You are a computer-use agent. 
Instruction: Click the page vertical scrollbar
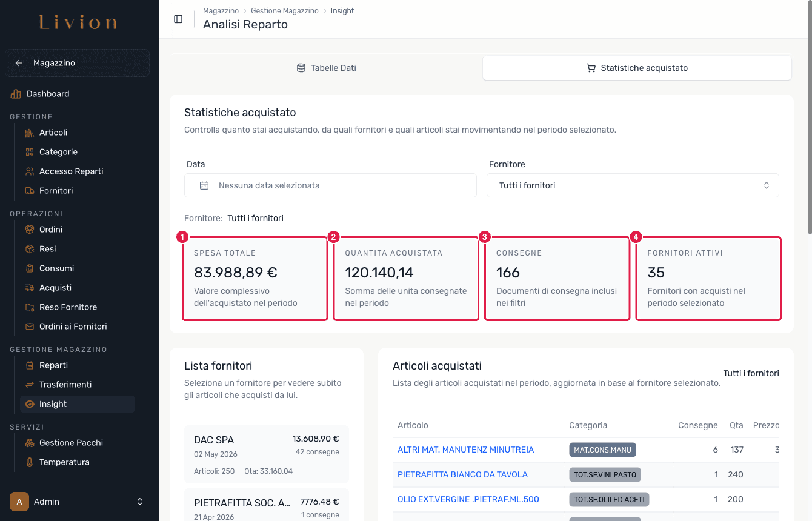[809, 121]
